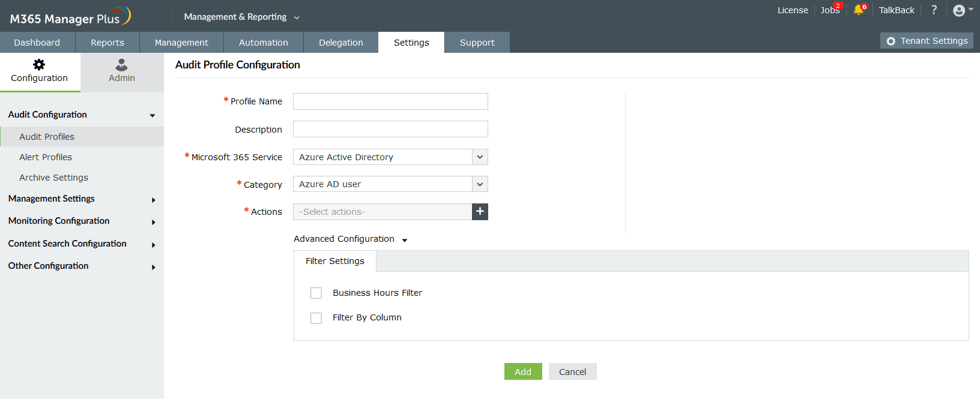
Task: Open the user account avatar menu
Action: [x=960, y=10]
